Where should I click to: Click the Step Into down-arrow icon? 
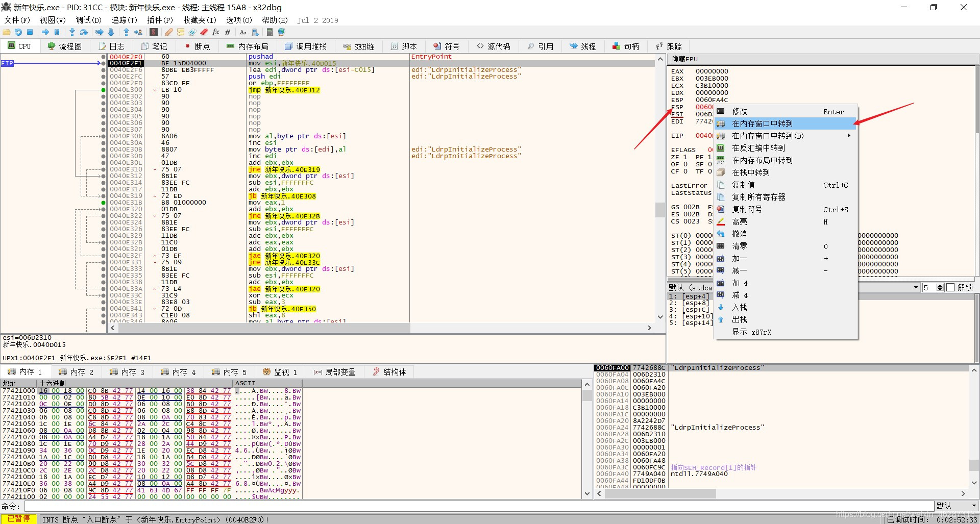72,32
